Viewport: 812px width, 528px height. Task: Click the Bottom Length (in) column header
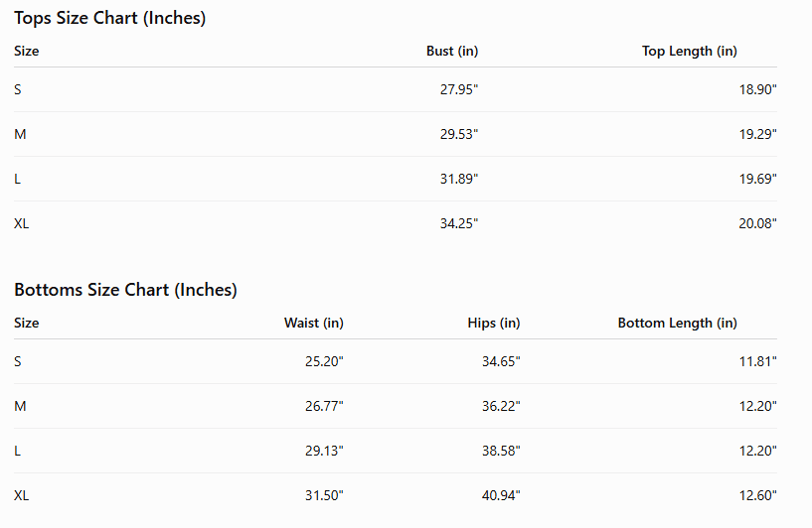pos(678,323)
